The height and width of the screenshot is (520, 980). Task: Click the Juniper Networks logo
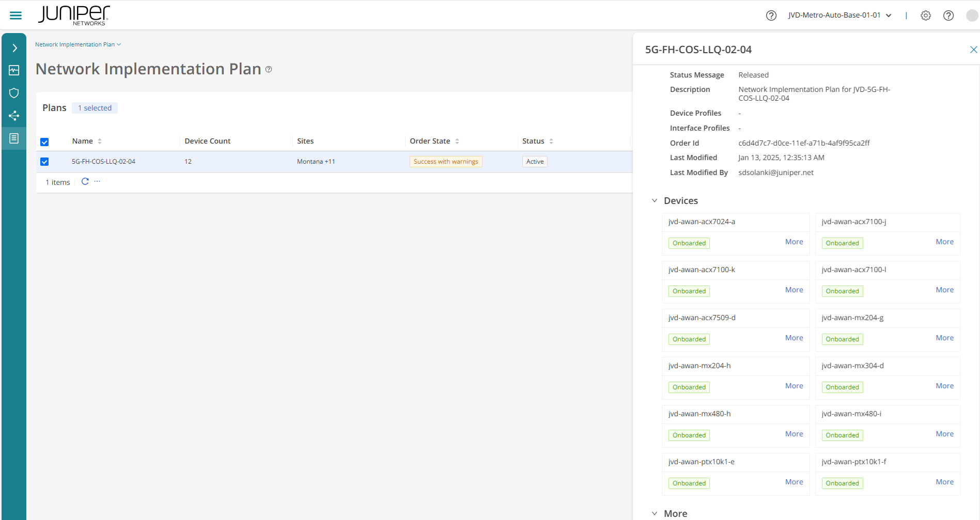(x=74, y=15)
